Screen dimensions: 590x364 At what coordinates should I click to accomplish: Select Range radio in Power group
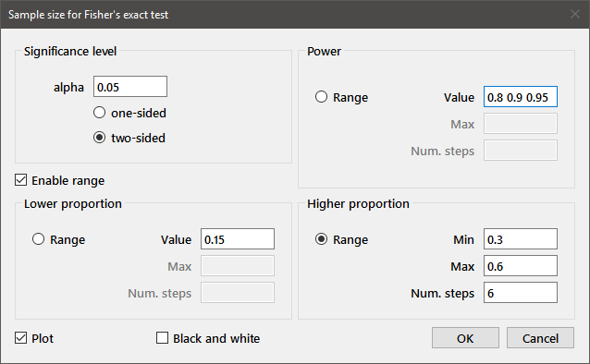[341, 97]
